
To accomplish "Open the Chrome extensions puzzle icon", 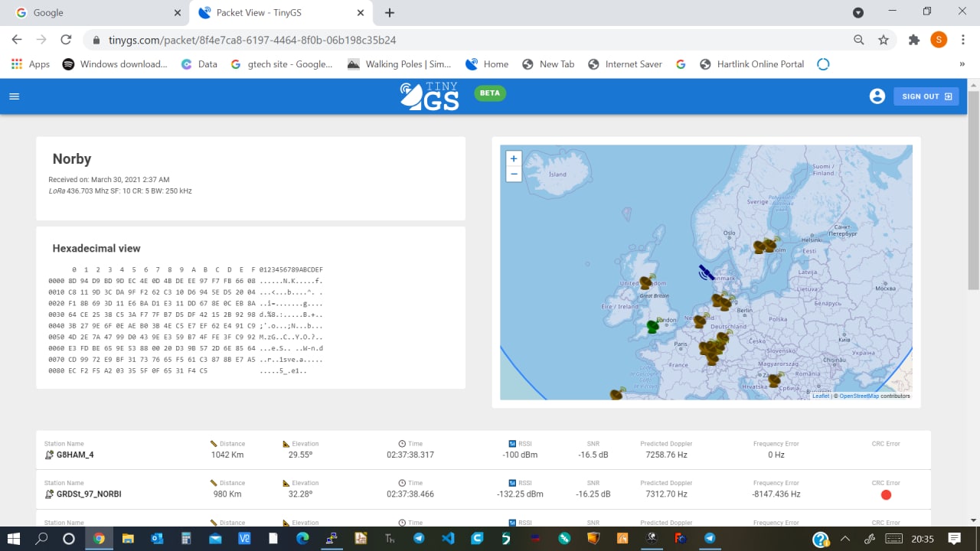I will [x=913, y=40].
